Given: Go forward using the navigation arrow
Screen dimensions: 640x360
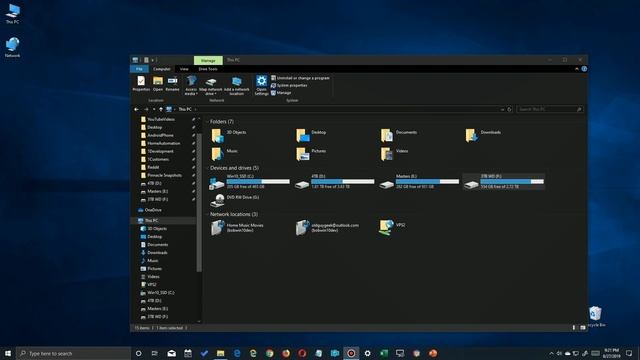Looking at the screenshot, I should click(x=146, y=109).
